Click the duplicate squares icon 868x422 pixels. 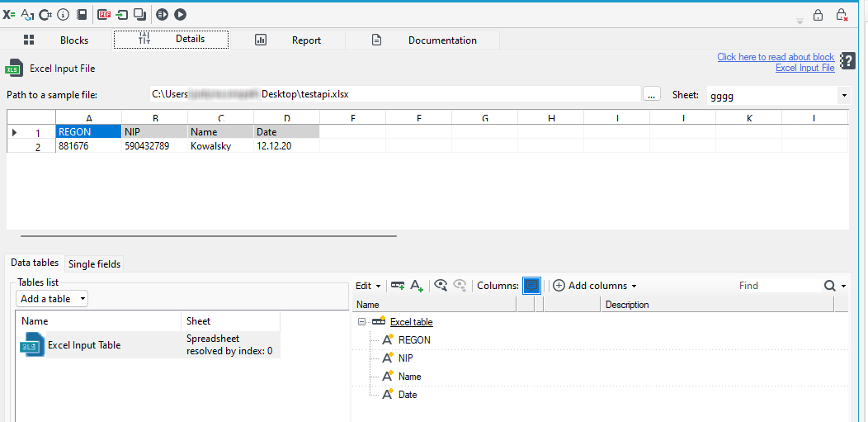140,15
